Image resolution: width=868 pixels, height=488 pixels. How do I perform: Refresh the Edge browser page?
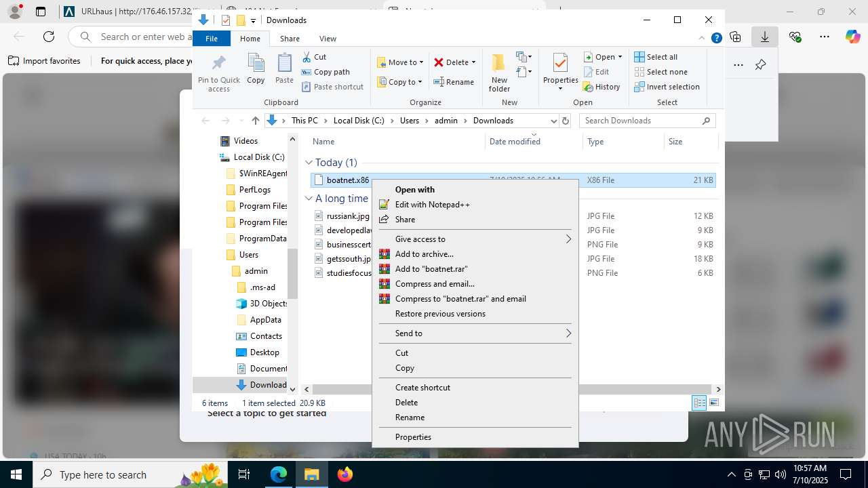pos(49,37)
